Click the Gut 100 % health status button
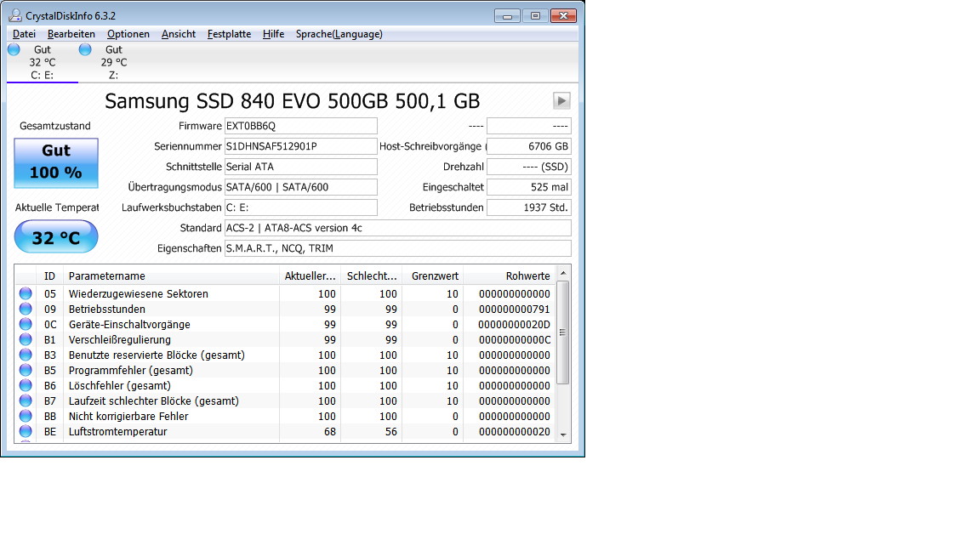This screenshot has width=980, height=551. (56, 163)
